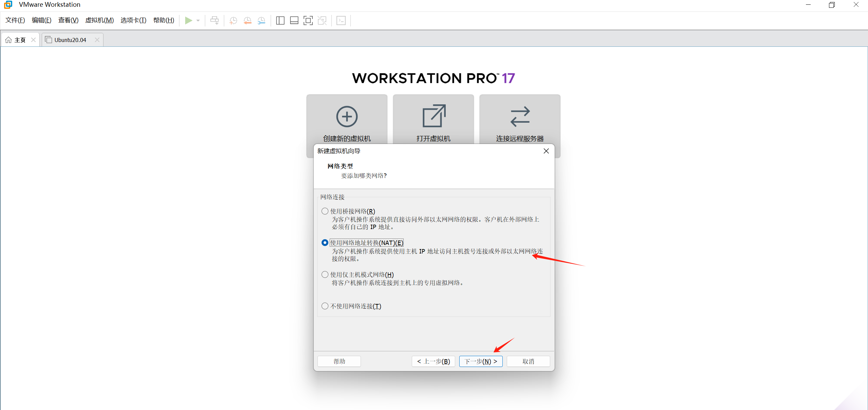
Task: Click the green power on play icon
Action: [188, 21]
